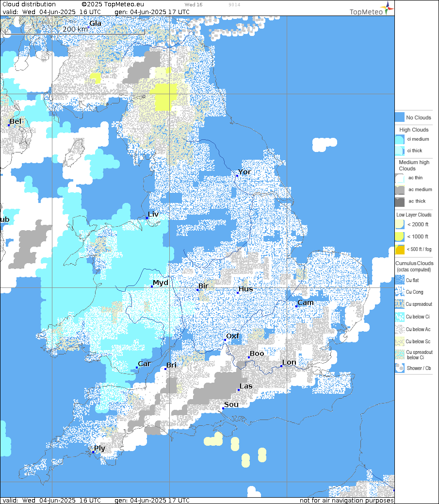Click the 'Cloud distribution' title text
This screenshot has width=439, height=504.
pos(29,4)
